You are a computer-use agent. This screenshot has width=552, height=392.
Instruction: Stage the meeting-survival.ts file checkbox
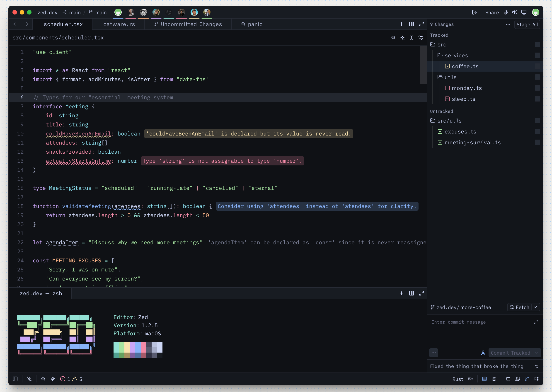[537, 142]
